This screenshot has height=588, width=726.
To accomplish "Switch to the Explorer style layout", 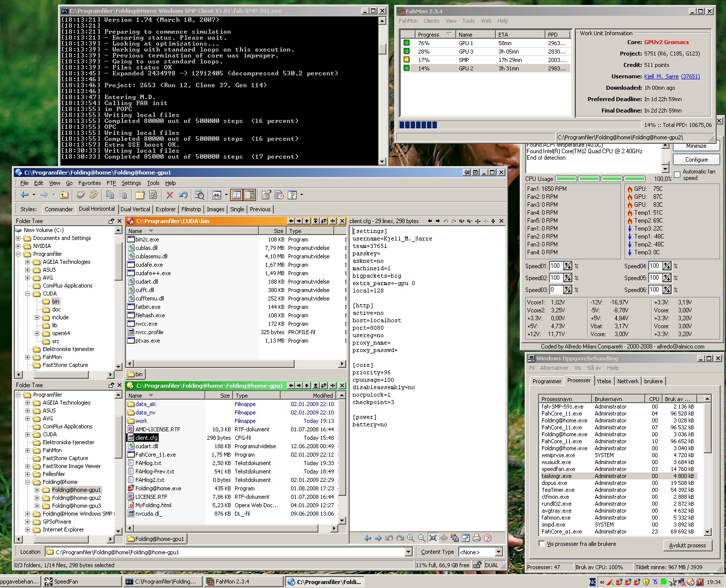I will point(166,209).
